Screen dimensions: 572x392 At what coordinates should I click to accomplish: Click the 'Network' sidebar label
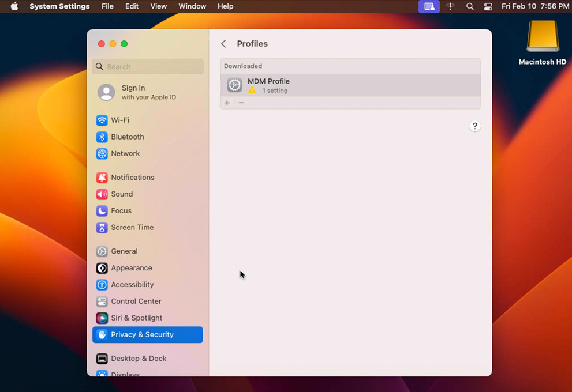[x=125, y=154]
